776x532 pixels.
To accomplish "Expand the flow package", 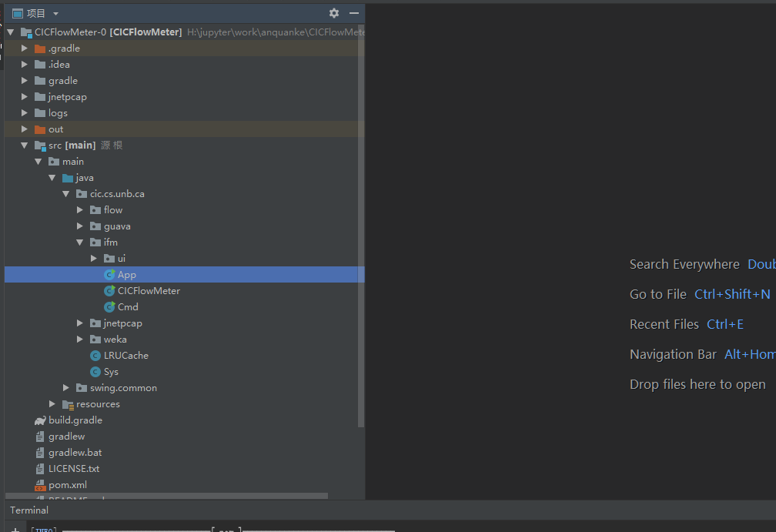I will pos(80,210).
